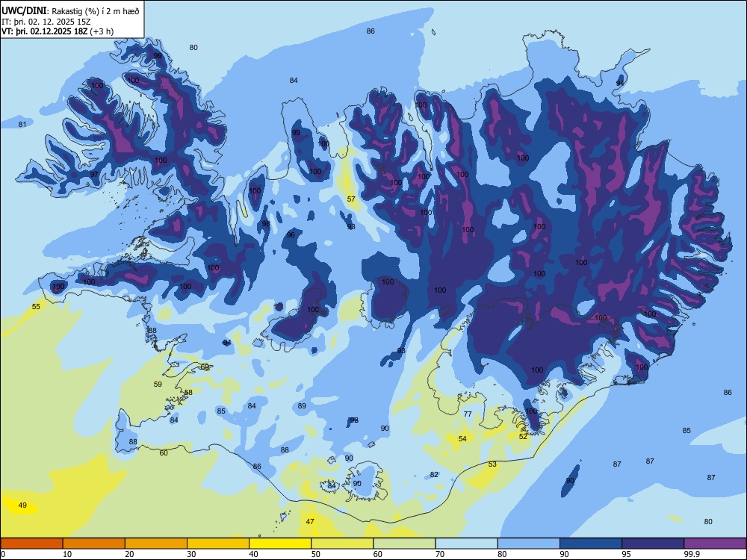Click the 0–10 dark orange legend swatch
Viewport: 747px width, 560px height.
click(x=31, y=544)
